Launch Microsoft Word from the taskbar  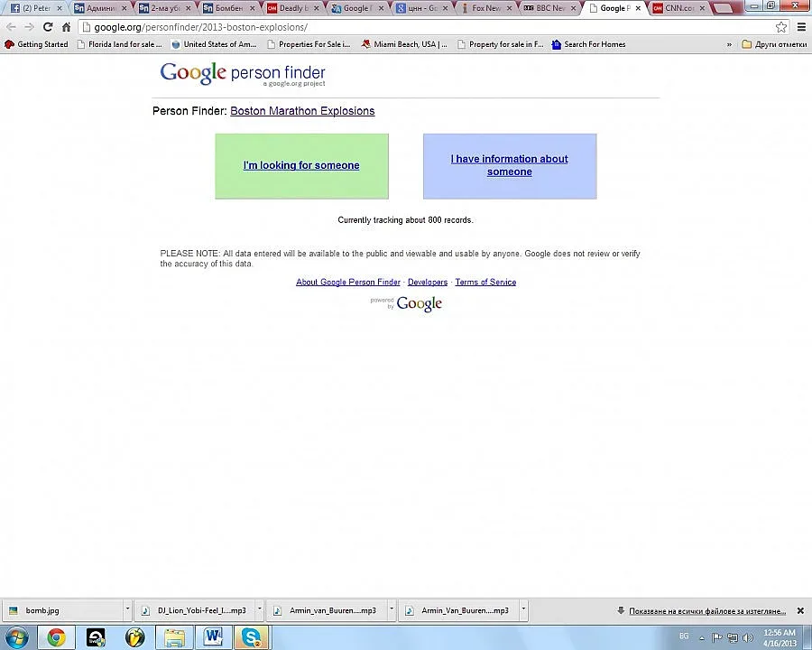click(213, 637)
